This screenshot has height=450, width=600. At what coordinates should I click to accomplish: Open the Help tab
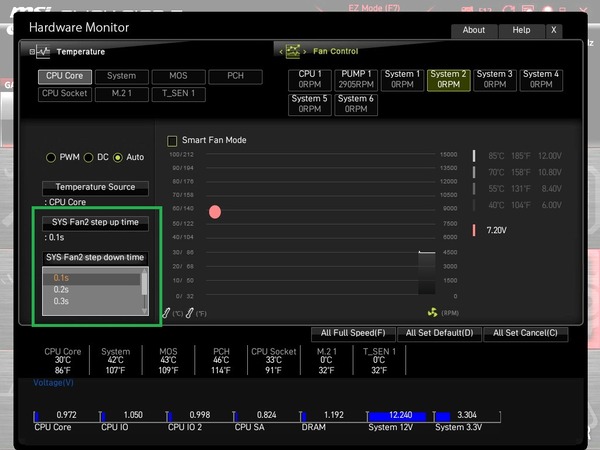point(522,30)
